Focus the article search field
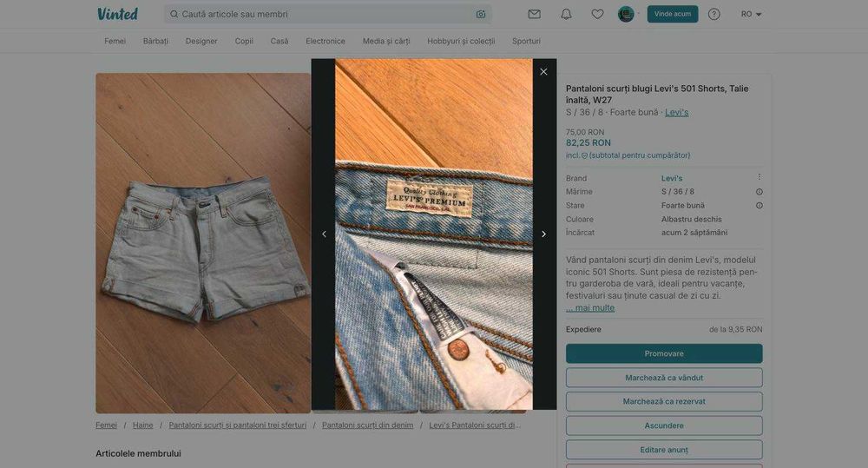Screen dimensions: 868x468 [x=328, y=15]
